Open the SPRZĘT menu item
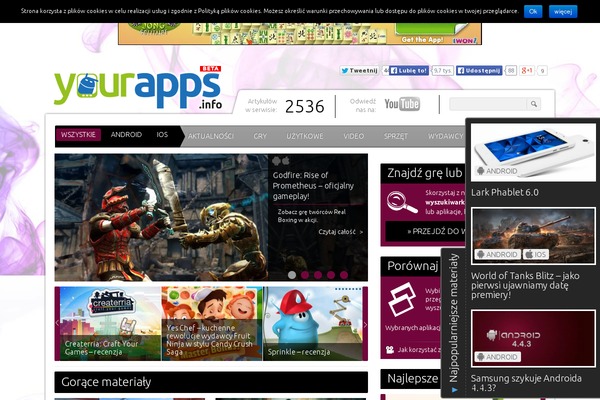 point(396,136)
